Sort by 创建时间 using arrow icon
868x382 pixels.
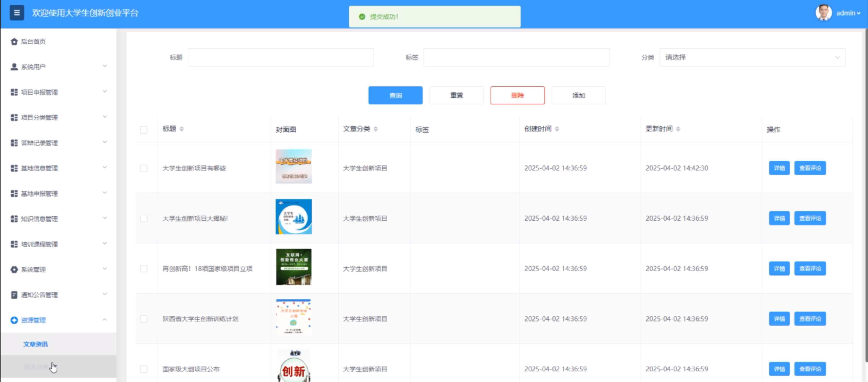pos(557,129)
